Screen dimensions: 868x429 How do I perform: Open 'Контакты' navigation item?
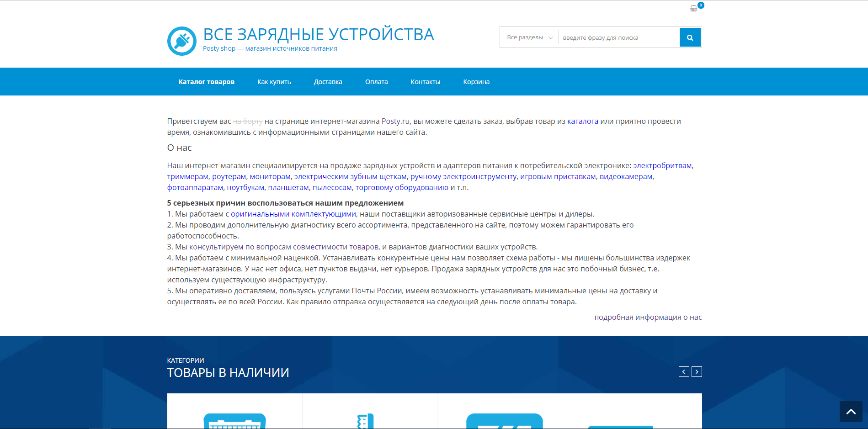[x=425, y=82]
